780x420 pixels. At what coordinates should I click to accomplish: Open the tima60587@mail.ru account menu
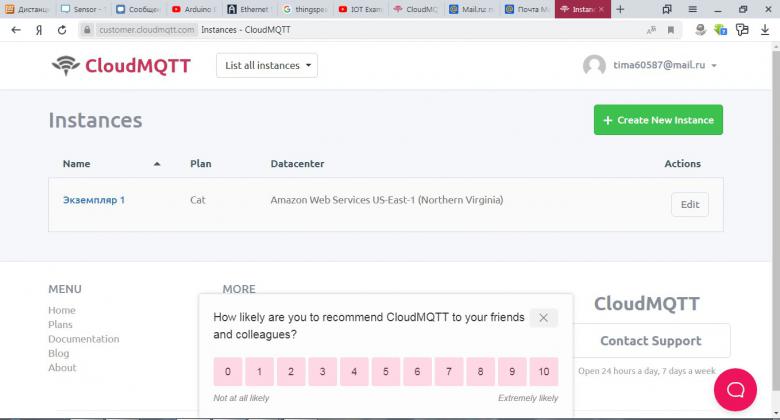point(664,65)
